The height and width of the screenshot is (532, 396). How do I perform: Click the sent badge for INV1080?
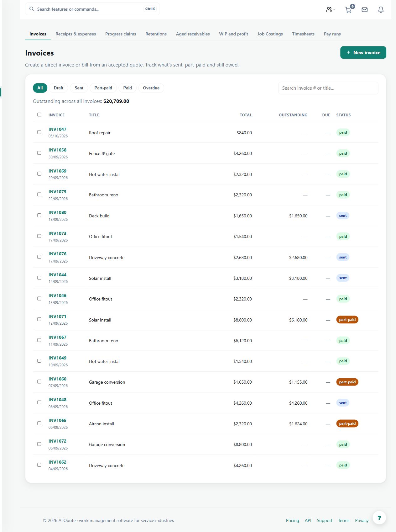[x=343, y=215]
